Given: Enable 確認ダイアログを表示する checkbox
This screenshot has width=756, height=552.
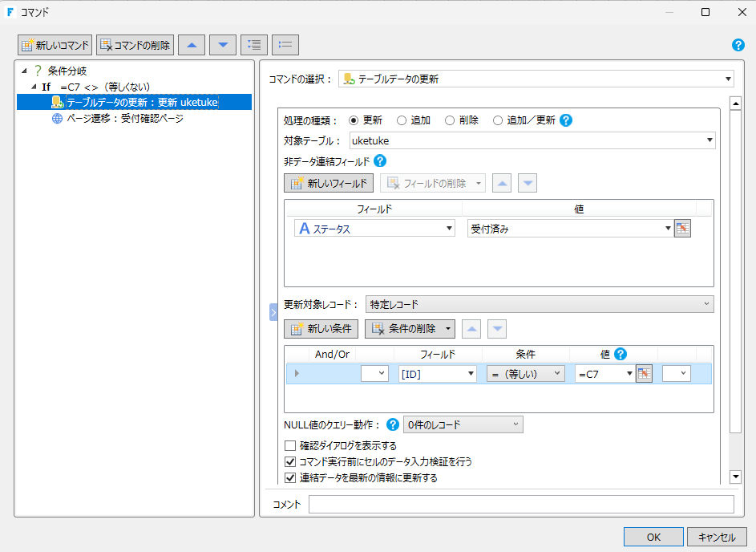Looking at the screenshot, I should (291, 445).
